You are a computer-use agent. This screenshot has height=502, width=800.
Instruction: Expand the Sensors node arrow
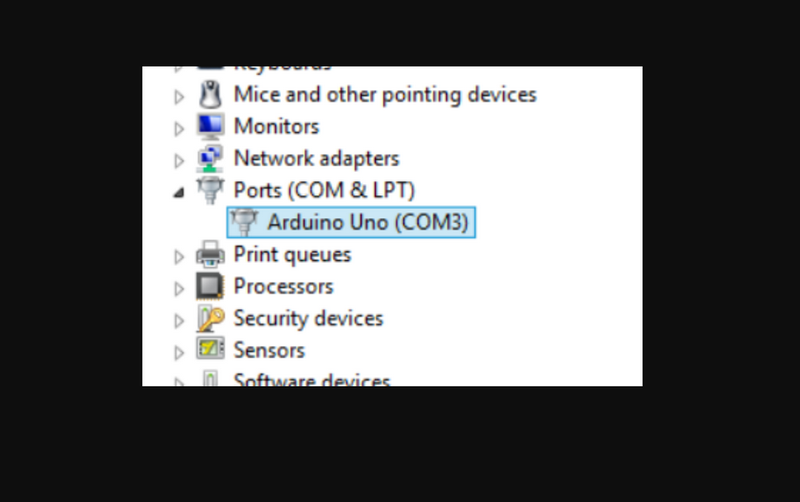point(179,353)
